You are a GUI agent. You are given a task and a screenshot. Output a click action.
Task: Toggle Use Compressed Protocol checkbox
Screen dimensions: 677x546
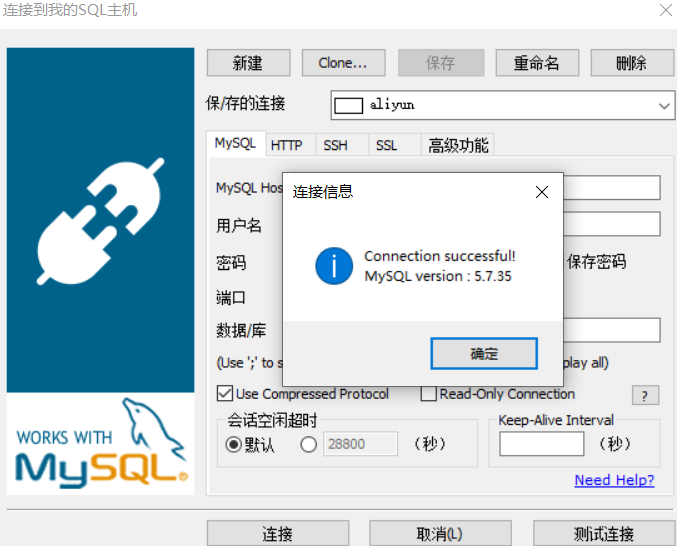tap(225, 394)
